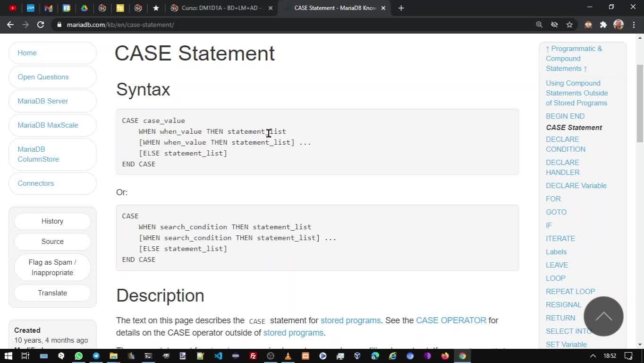Open the pinned Google Drive tab

pos(85,8)
